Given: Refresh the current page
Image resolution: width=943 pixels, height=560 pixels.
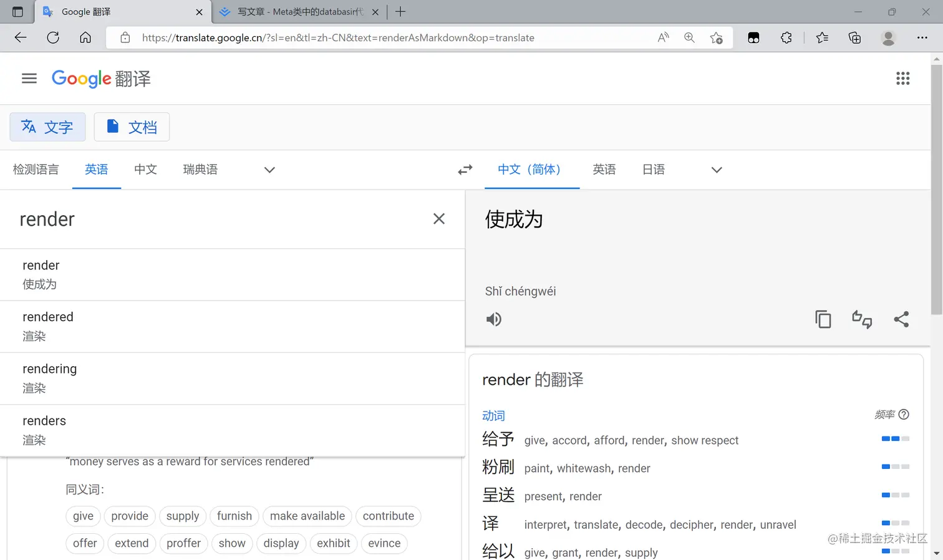Looking at the screenshot, I should 53,37.
